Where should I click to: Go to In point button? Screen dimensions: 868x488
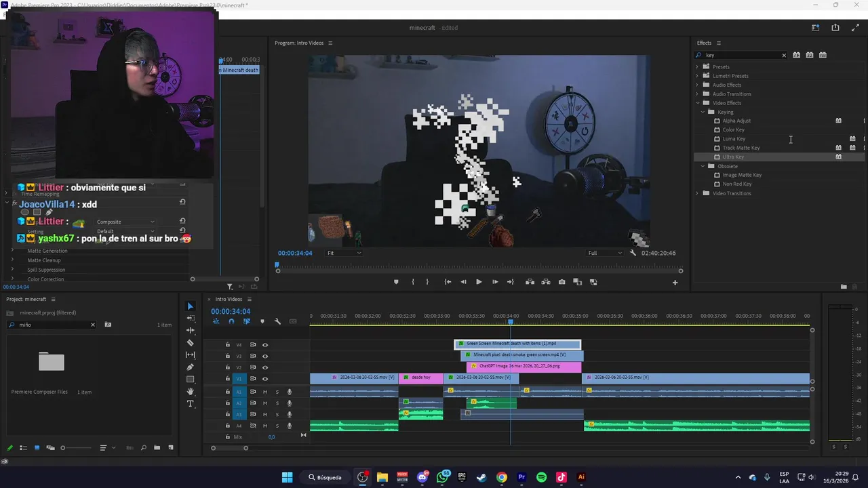[x=448, y=282]
